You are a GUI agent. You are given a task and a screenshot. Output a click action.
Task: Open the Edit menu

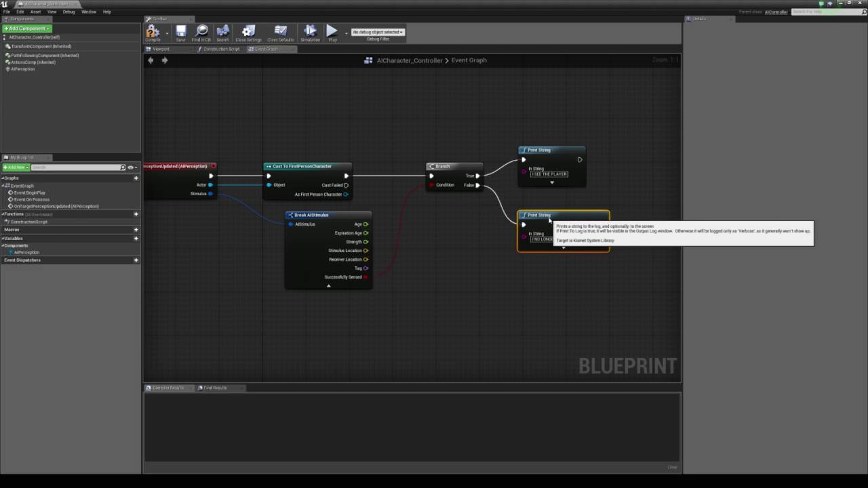[20, 12]
